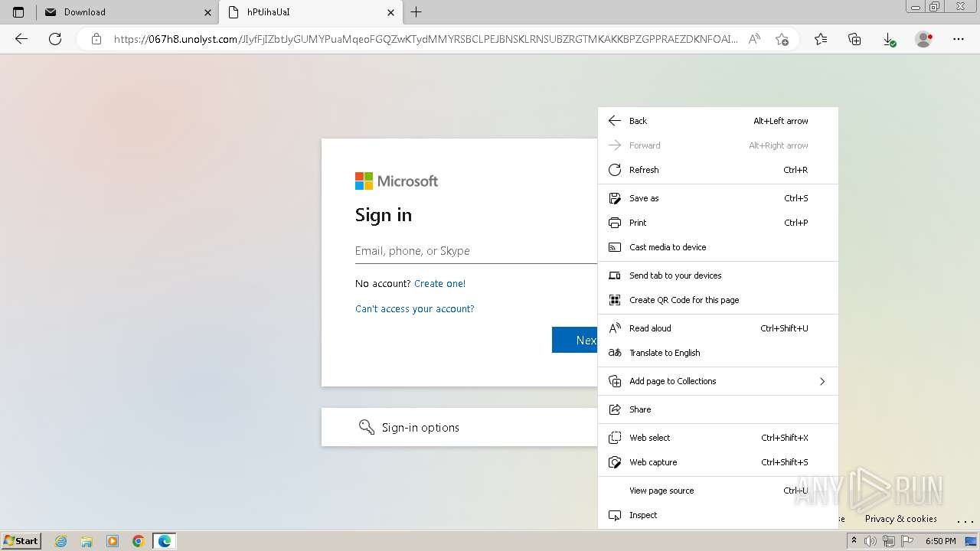Click the address bar URL

(426, 39)
